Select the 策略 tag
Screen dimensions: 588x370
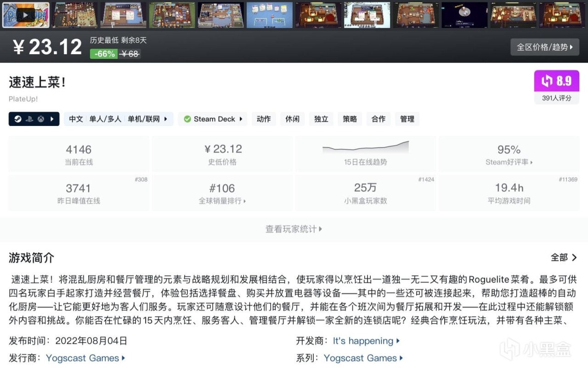[350, 119]
